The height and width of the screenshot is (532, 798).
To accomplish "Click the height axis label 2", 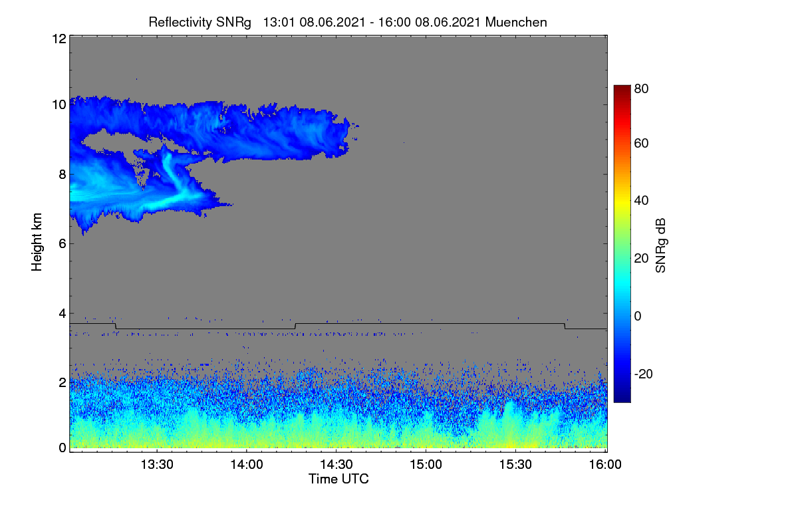I will click(x=62, y=382).
